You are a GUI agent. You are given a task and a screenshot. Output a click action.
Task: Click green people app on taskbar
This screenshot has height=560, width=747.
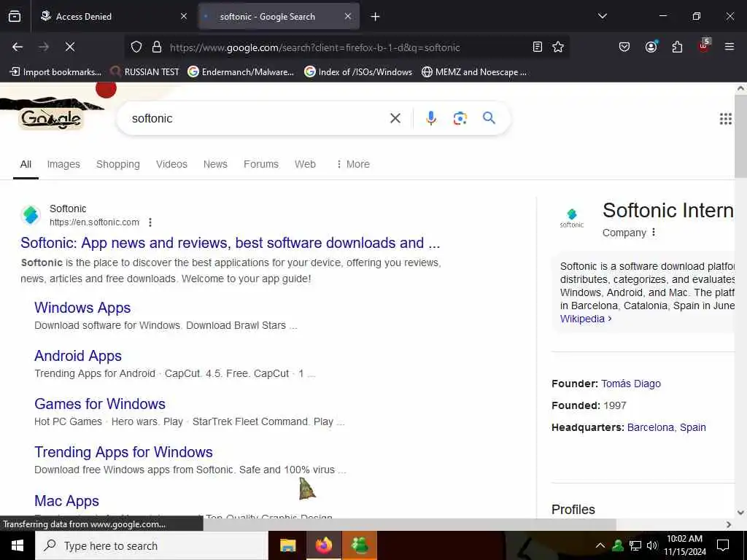[360, 545]
